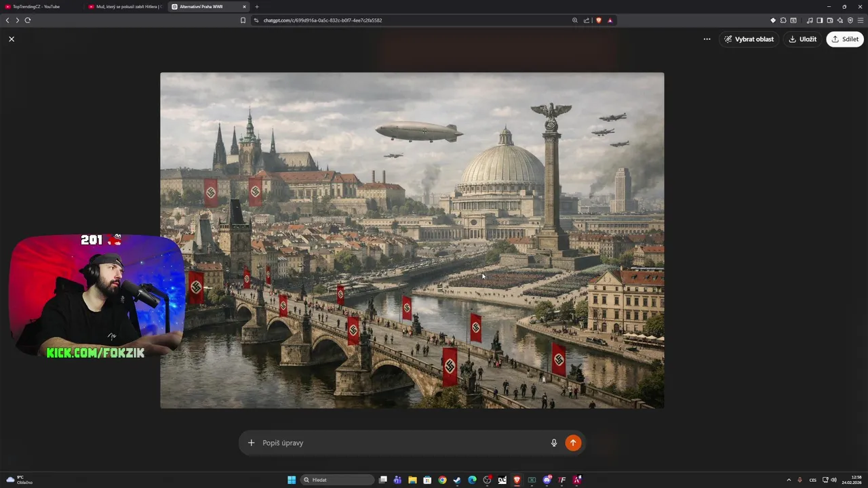
Task: Switch to the Muž, který se pokusil tab
Action: click(x=125, y=7)
